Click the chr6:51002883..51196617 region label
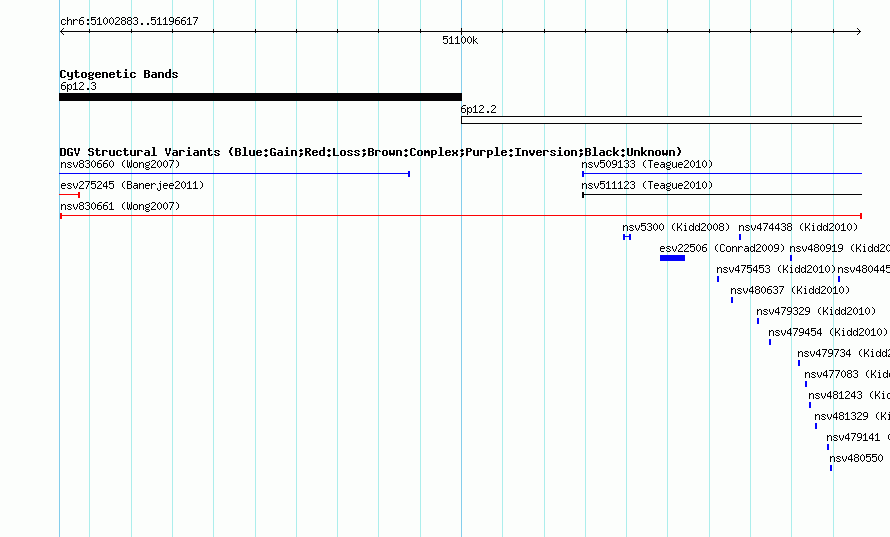The height and width of the screenshot is (537, 890). (x=129, y=22)
